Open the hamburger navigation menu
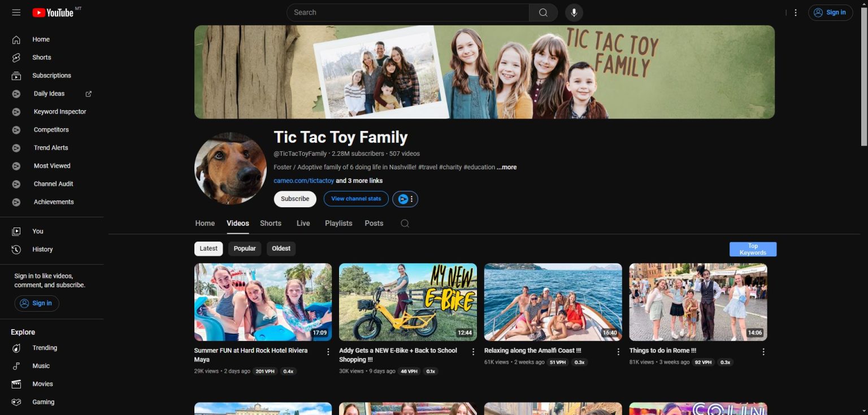Viewport: 868px width, 415px height. click(x=16, y=12)
